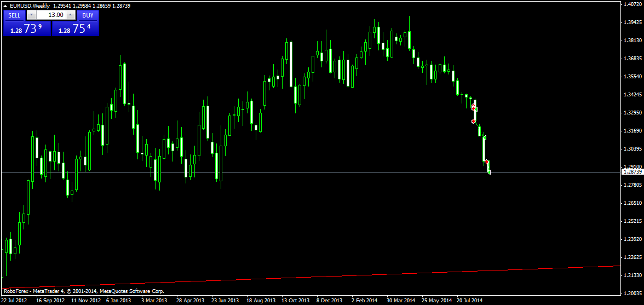Viewport: 644px width, 305px height.
Task: Increase trade volume with the up arrow
Action: 71,15
